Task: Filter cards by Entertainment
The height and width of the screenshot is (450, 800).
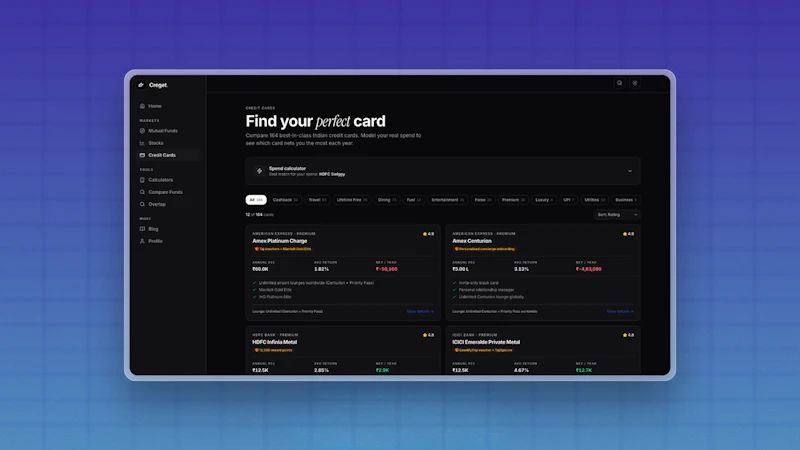Action: (447, 200)
